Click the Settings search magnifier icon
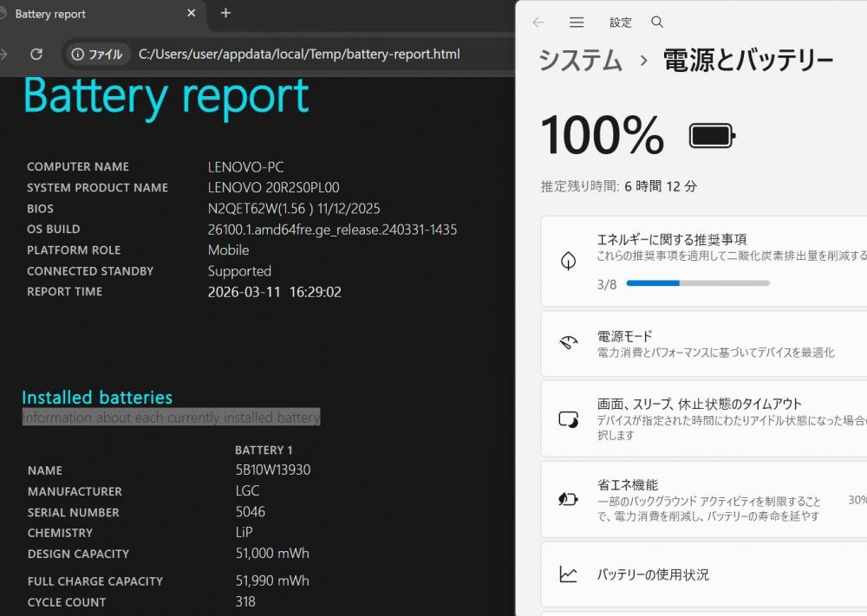Image resolution: width=867 pixels, height=616 pixels. pos(657,23)
